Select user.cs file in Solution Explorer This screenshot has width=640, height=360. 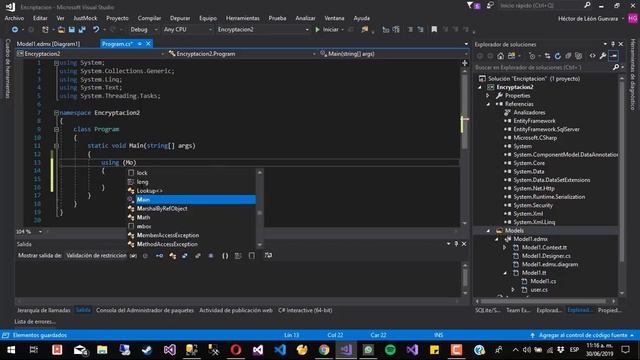[539, 290]
